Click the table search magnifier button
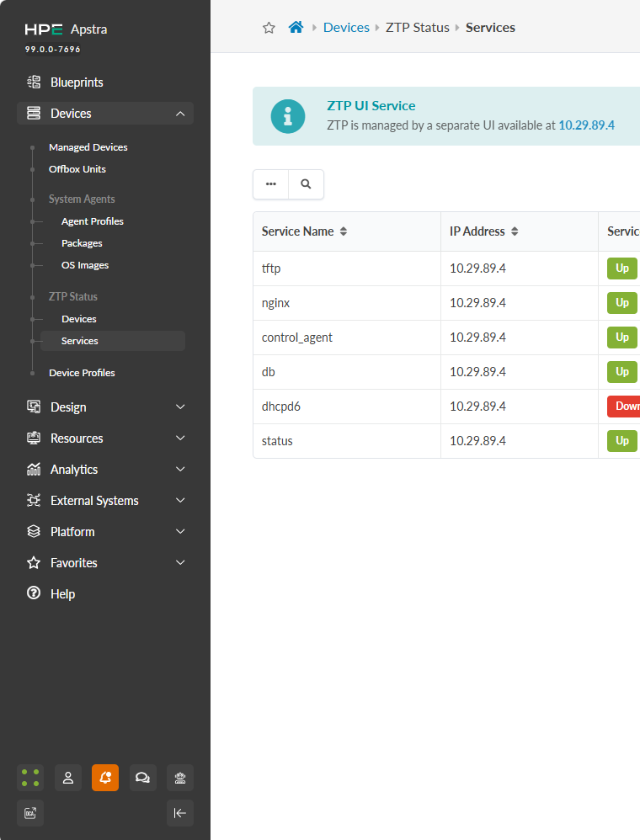 tap(306, 184)
